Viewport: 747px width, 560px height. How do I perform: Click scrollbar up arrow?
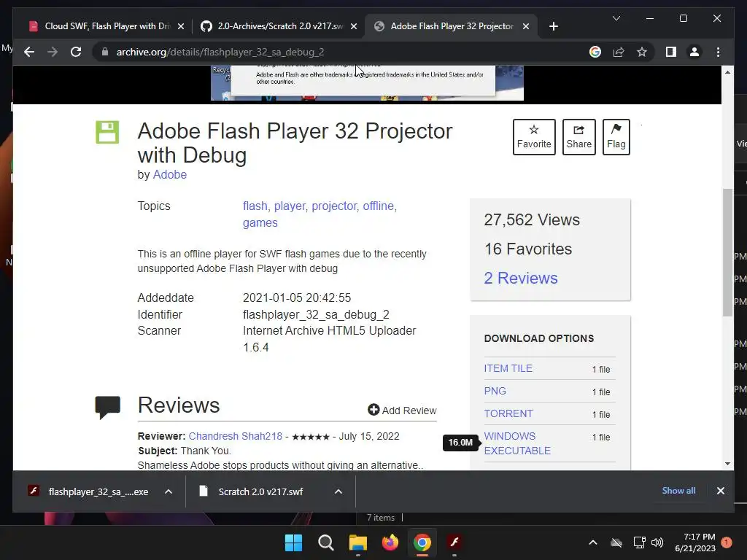727,72
